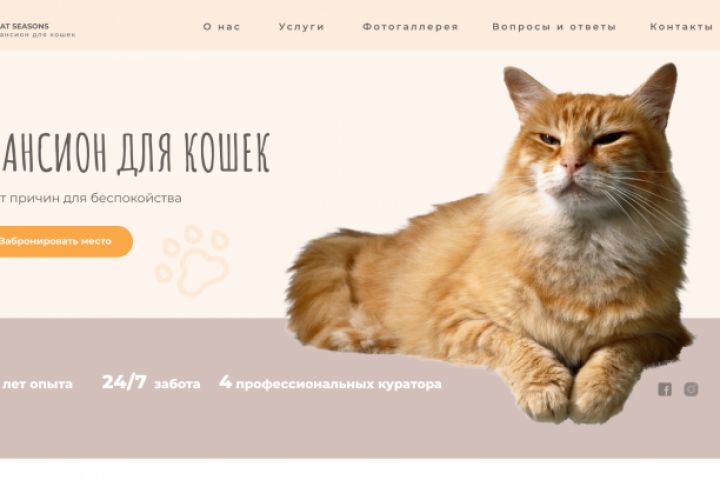Open the Instagram social icon
Image resolution: width=720 pixels, height=480 pixels.
pos(691,389)
